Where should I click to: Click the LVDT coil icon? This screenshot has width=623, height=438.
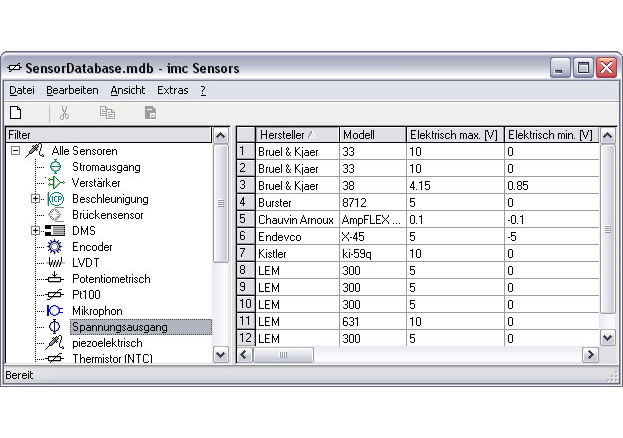point(55,262)
